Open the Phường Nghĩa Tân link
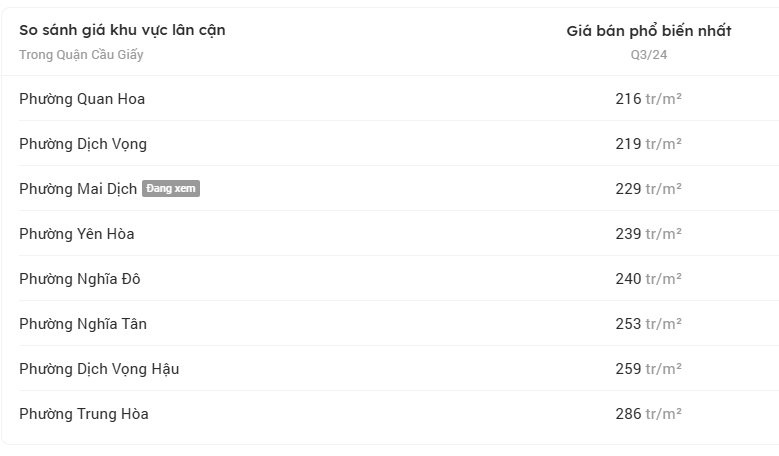 (83, 324)
